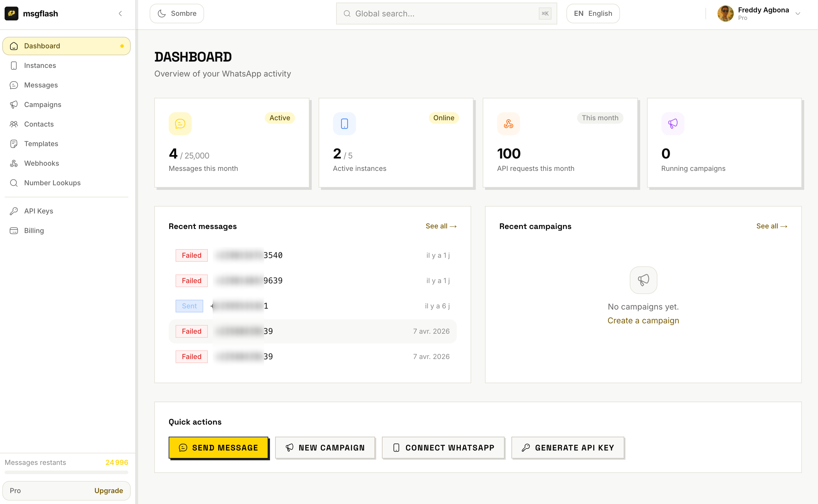Click the orange webhook API requests icon
The width and height of the screenshot is (818, 504).
pos(508,124)
